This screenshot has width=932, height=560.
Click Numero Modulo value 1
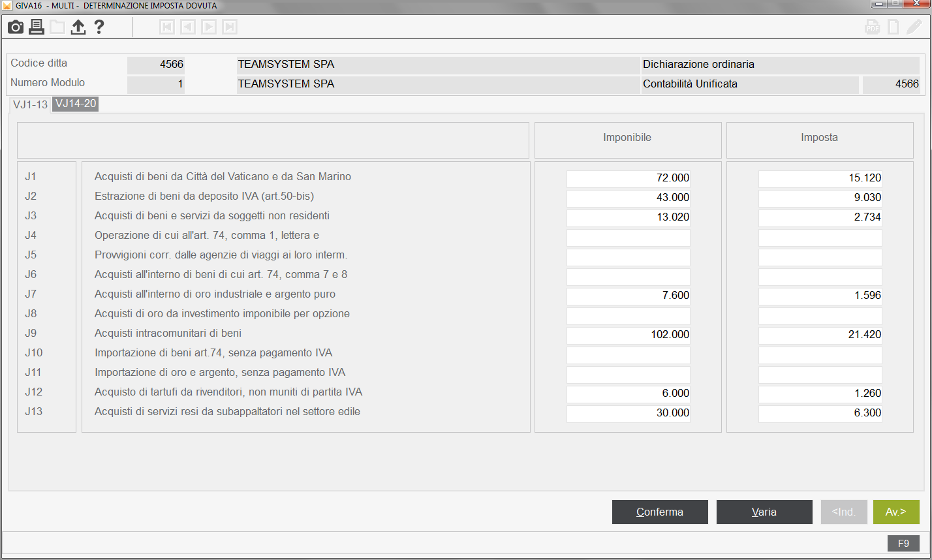point(156,84)
